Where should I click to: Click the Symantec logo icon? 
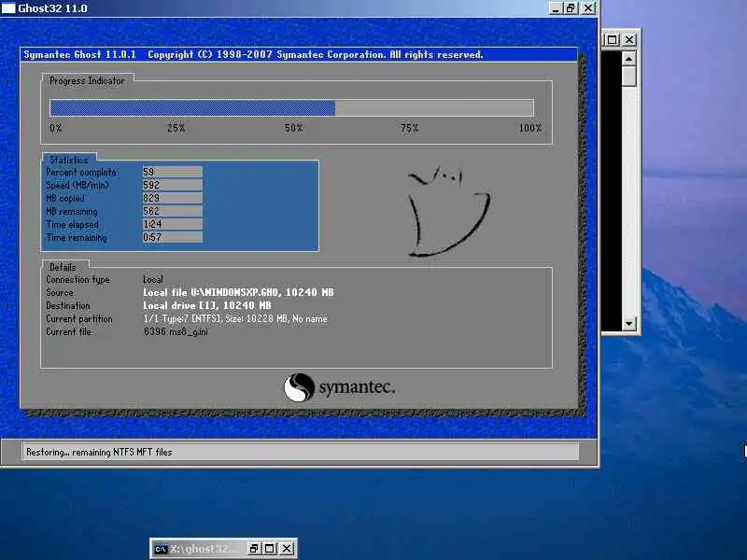point(299,387)
